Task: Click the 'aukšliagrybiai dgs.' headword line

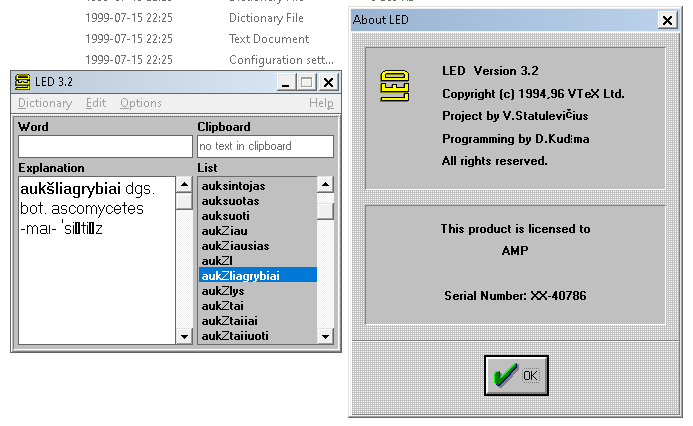Action: (x=88, y=189)
